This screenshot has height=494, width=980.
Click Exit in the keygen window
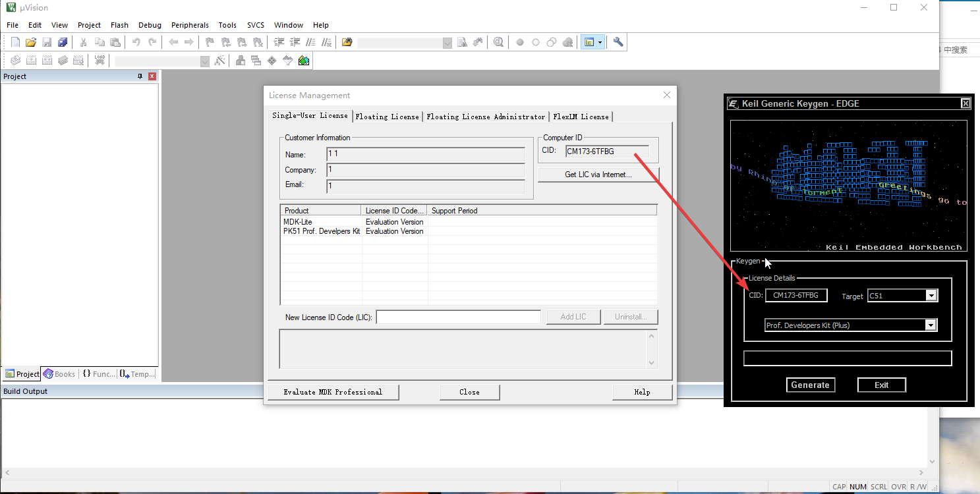[881, 385]
